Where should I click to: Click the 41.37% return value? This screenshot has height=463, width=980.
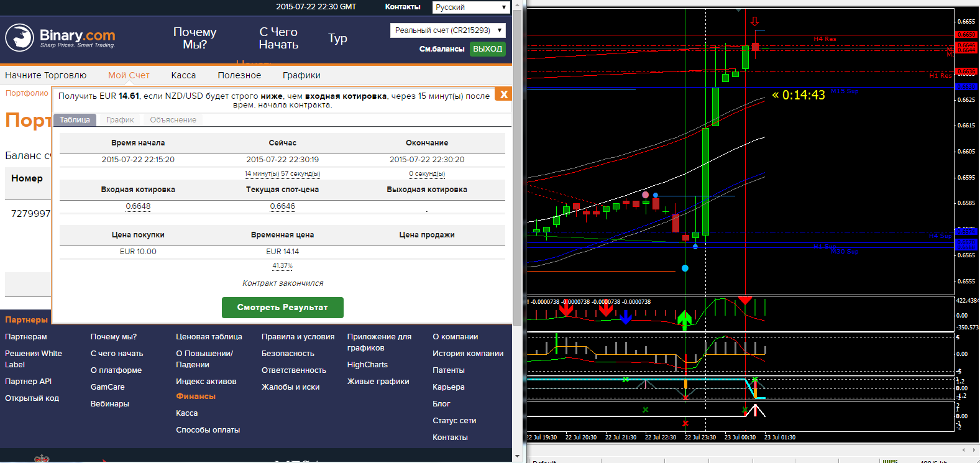point(282,266)
